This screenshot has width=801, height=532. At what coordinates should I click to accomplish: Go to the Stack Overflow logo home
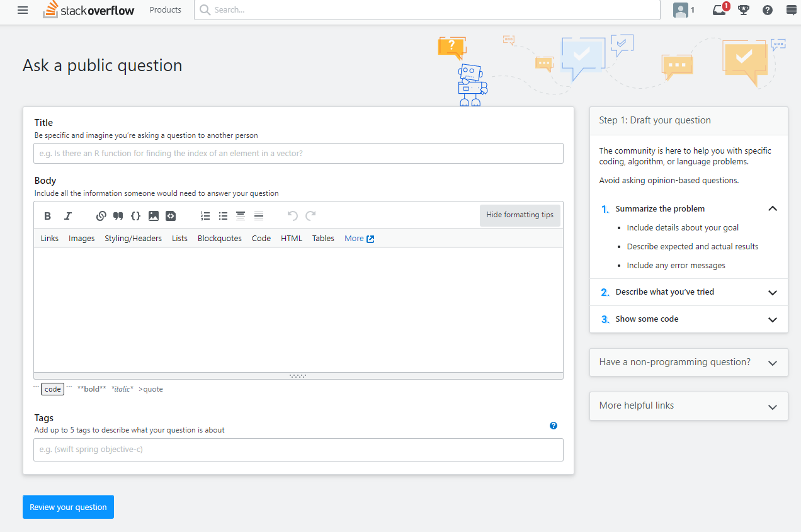point(89,10)
